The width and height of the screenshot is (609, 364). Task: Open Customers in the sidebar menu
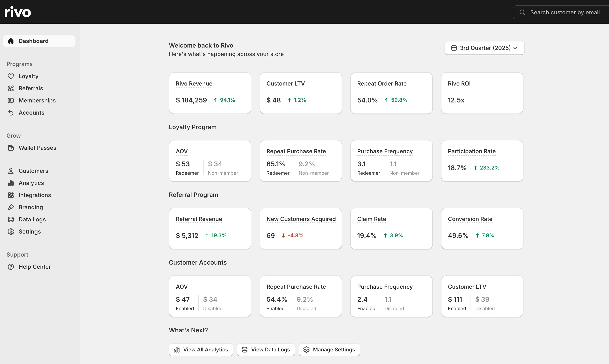33,171
